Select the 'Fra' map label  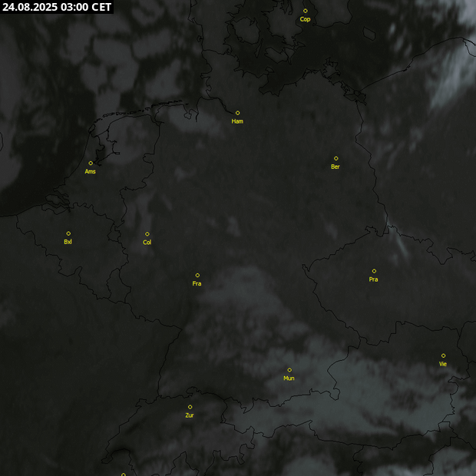tap(197, 284)
